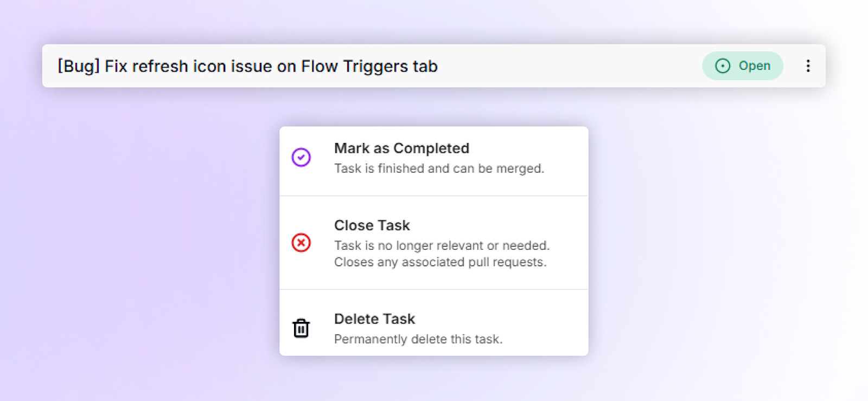Image resolution: width=868 pixels, height=401 pixels.
Task: Select the Mark as Completed option
Action: tap(434, 161)
